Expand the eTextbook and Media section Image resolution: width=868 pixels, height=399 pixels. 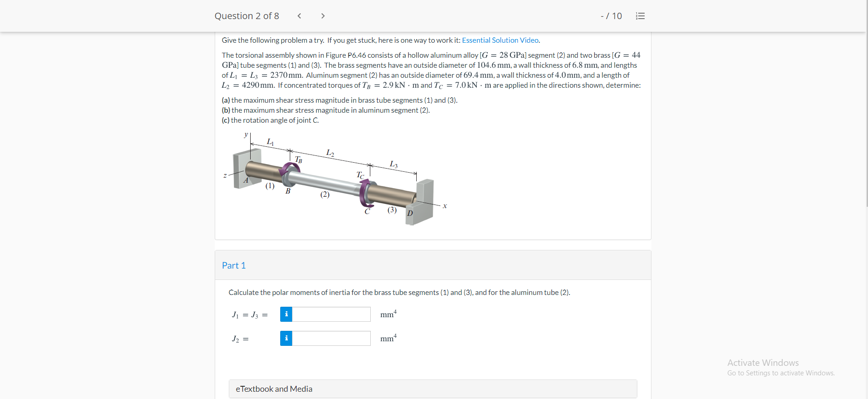coord(433,389)
